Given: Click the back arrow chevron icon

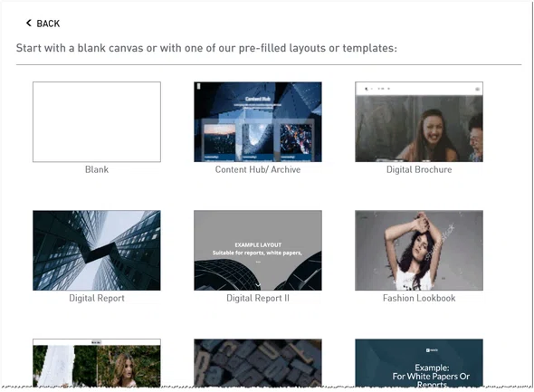Looking at the screenshot, I should 29,23.
